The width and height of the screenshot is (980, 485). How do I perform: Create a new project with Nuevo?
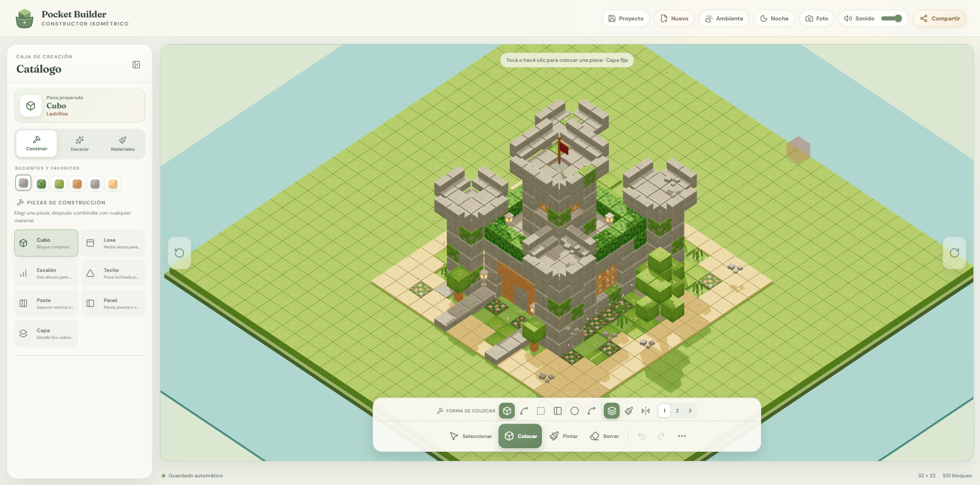[x=674, y=18]
